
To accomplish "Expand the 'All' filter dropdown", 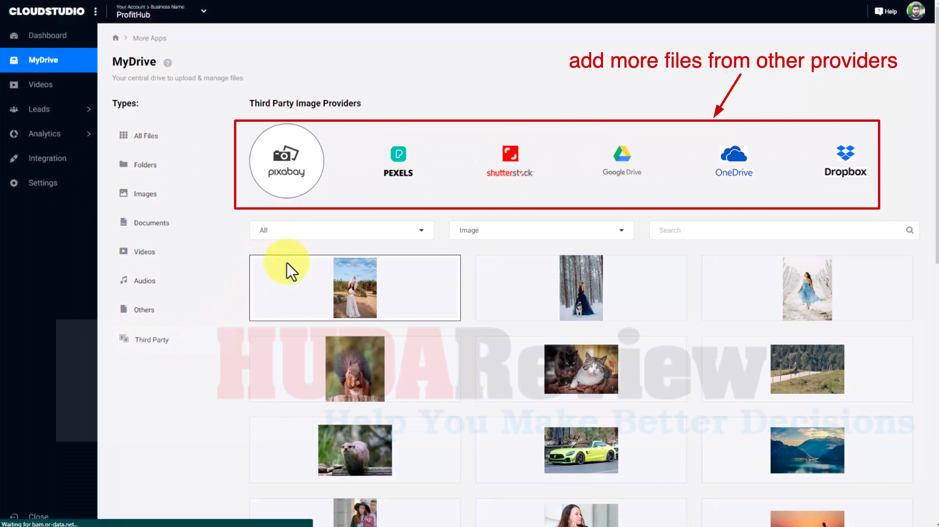I will point(341,230).
